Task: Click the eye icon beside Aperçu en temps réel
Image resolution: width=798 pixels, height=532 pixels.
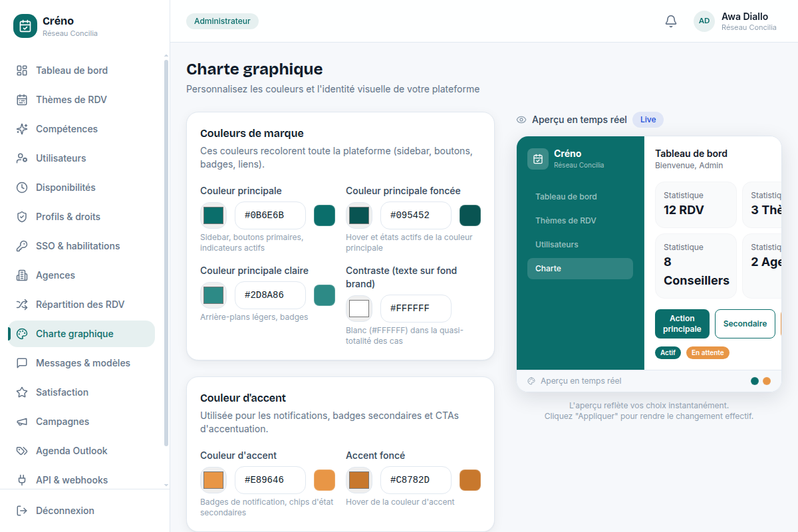Action: tap(521, 120)
